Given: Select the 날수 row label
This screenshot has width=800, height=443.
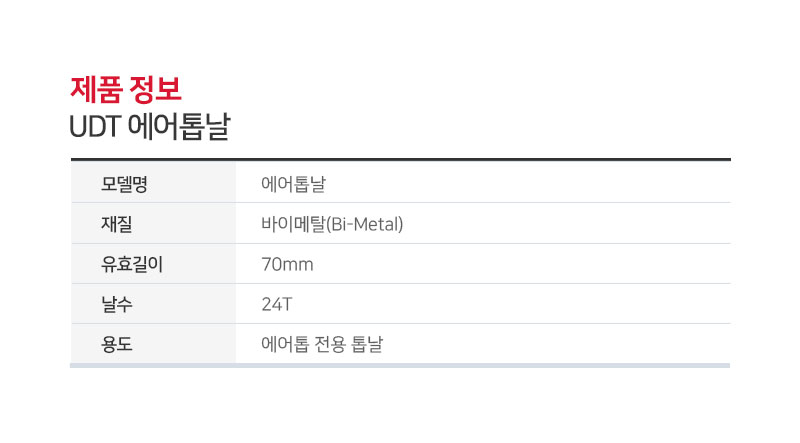Looking at the screenshot, I should (117, 304).
